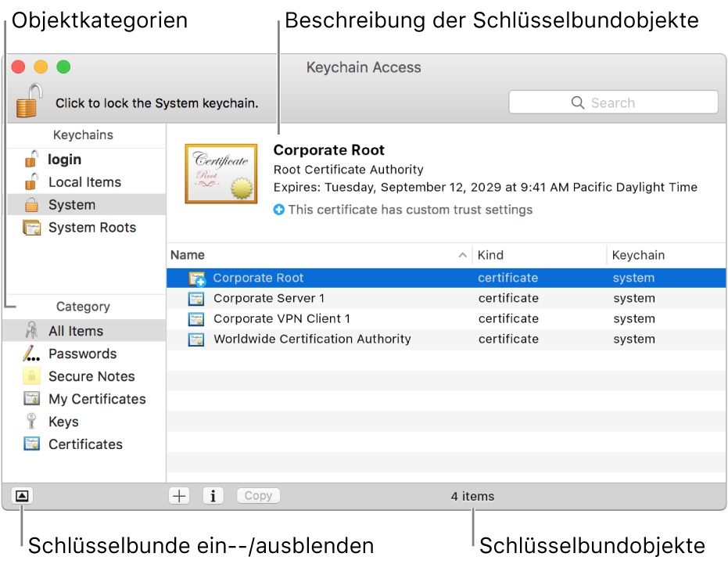The height and width of the screenshot is (564, 728).
Task: Select the System Roots keychain
Action: (86, 227)
